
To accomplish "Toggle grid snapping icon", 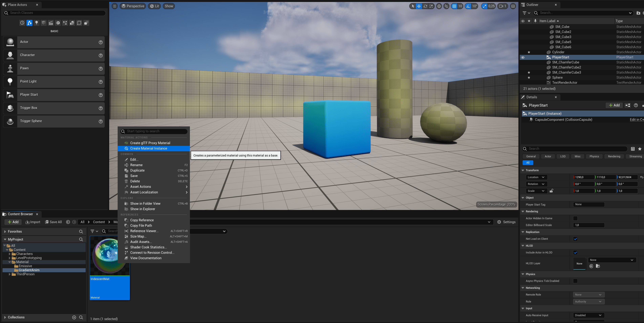I will (x=454, y=6).
